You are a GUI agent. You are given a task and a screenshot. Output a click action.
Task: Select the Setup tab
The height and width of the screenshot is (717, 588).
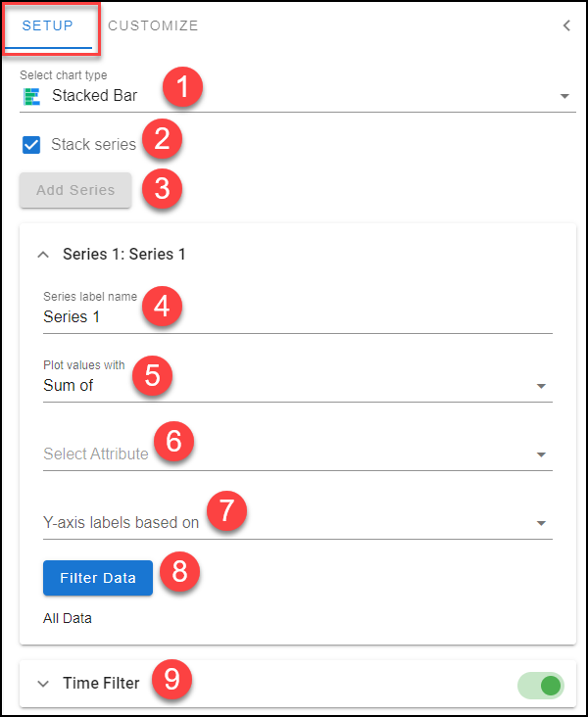[x=48, y=25]
